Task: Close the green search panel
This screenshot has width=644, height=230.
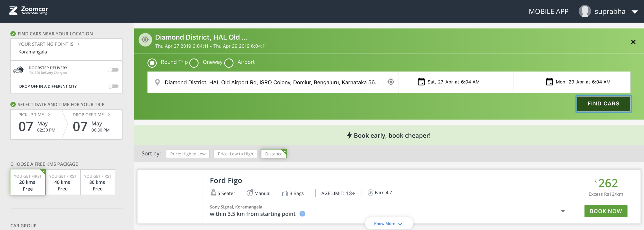Action: (633, 42)
